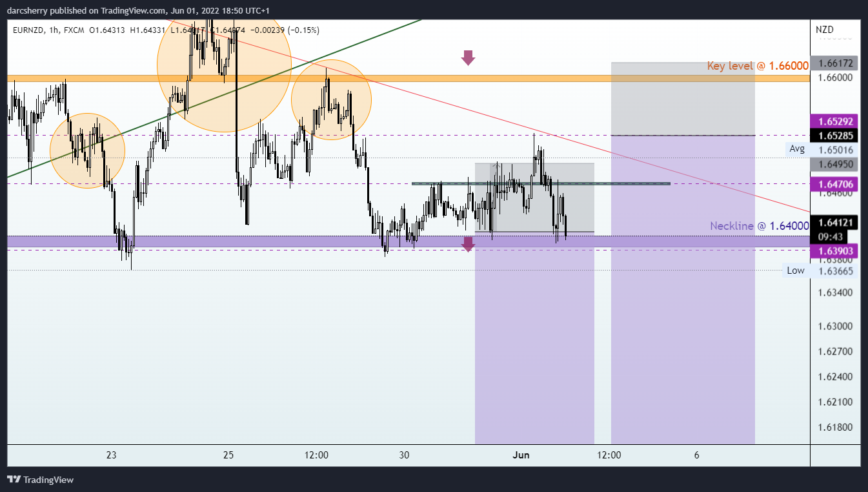The width and height of the screenshot is (868, 492).
Task: Click the 1.63665 low price value
Action: tap(836, 271)
